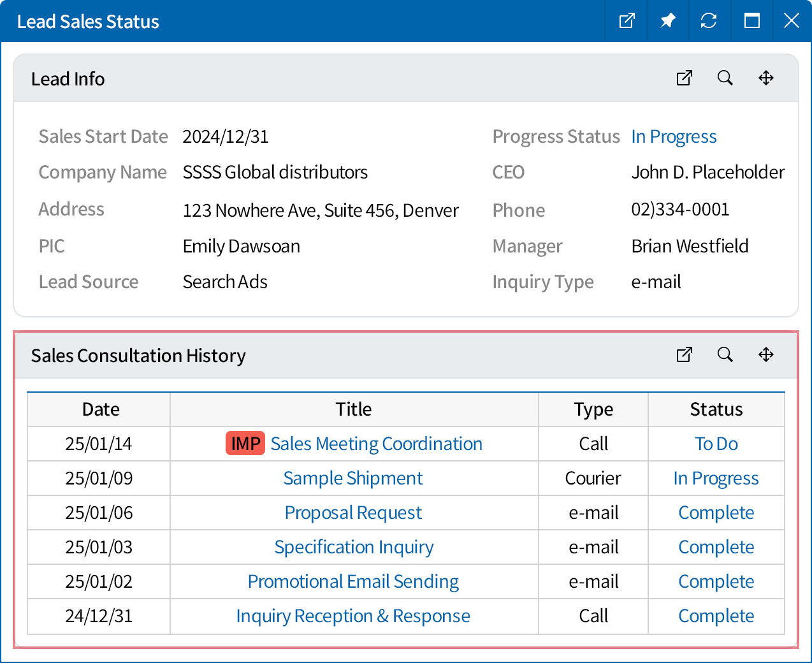Screen dimensions: 812x663
Task: Open Lead Info panel in new window
Action: [x=684, y=78]
